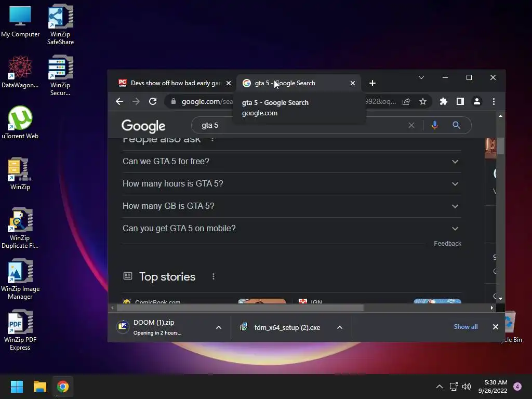Click the vertical page scrollbar thumb
Screen dimensions: 532x399
click(500, 146)
